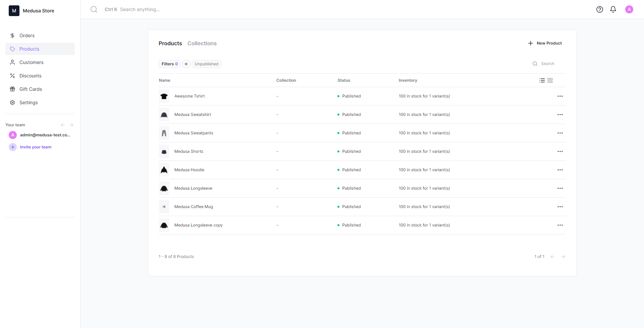
Task: Click the Invite your team link
Action: (x=36, y=147)
